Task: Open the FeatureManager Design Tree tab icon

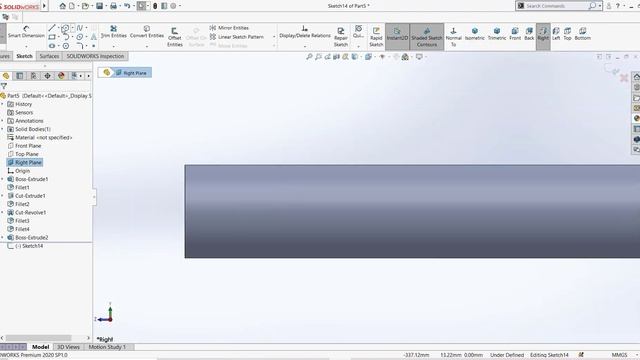Action: coord(6,76)
